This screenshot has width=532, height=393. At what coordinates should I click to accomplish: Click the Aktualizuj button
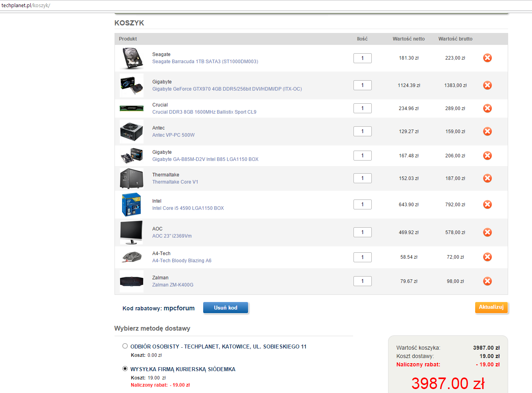coord(491,307)
